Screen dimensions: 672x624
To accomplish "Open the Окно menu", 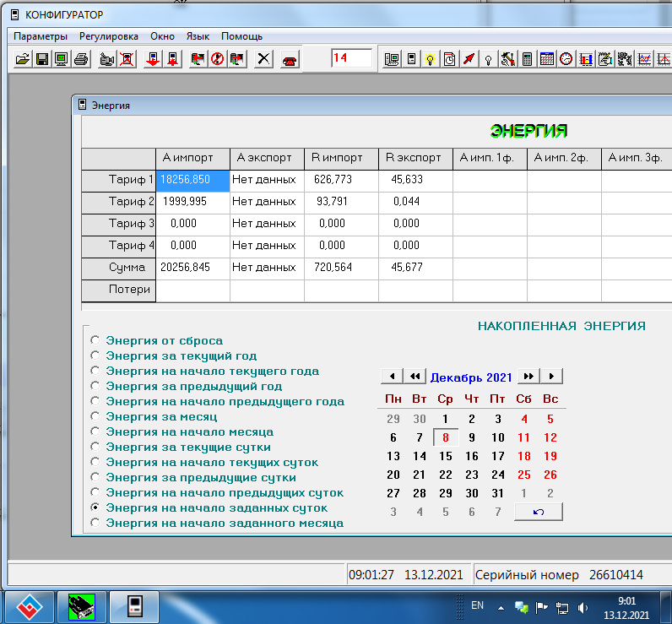I will (162, 36).
